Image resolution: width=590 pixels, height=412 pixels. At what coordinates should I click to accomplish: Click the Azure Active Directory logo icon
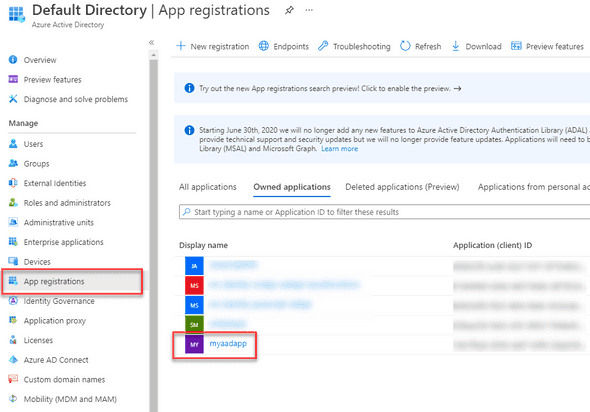tap(17, 14)
